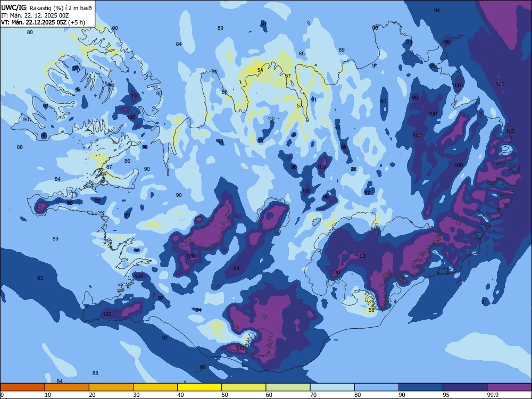Click the bright yellow 40–50 legend swatch
Viewport: 532px width, 399px height.
(199, 387)
